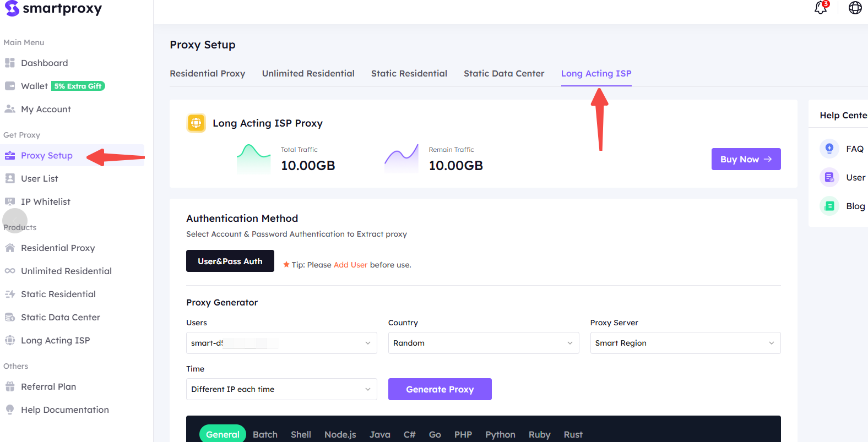Switch to Unlimited Residential tab
Screen dimensions: 868x442
(308, 73)
